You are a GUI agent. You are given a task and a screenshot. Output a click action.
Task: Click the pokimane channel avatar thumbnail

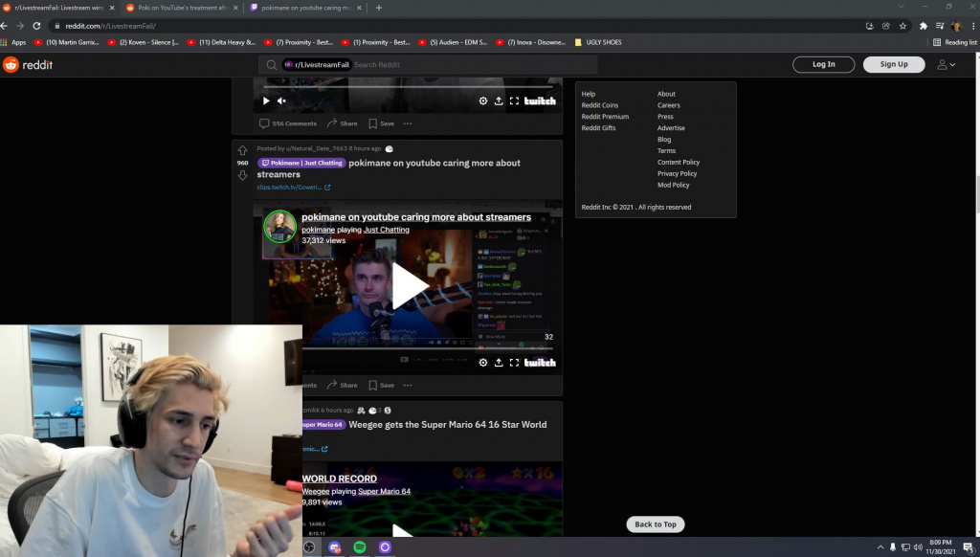point(279,226)
